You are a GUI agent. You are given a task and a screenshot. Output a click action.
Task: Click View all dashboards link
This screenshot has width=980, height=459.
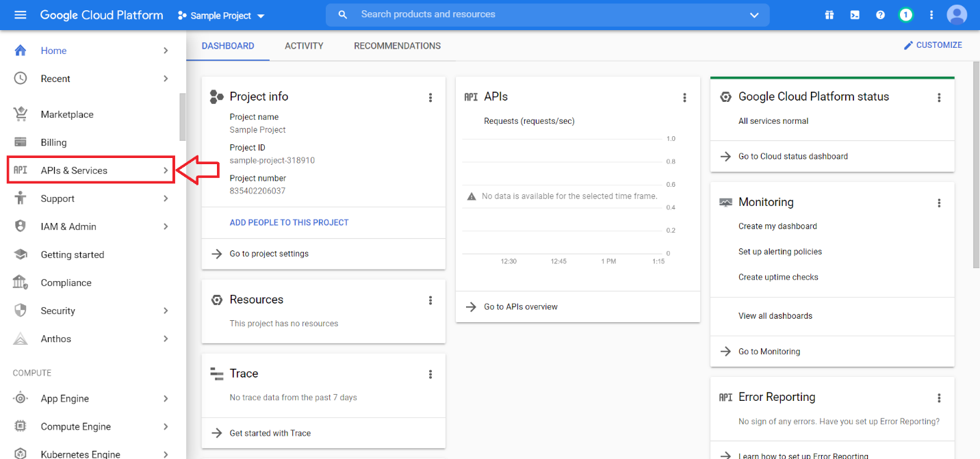pyautogui.click(x=775, y=316)
